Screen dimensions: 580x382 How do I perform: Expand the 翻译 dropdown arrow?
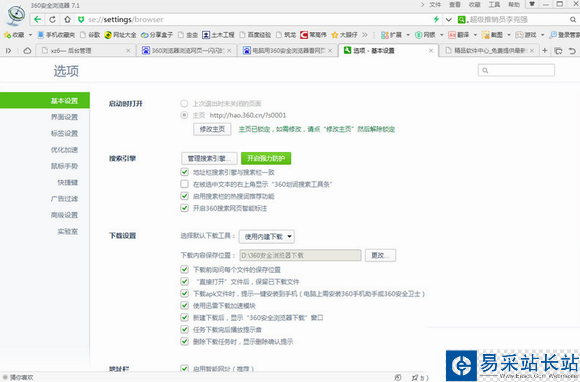(475, 35)
